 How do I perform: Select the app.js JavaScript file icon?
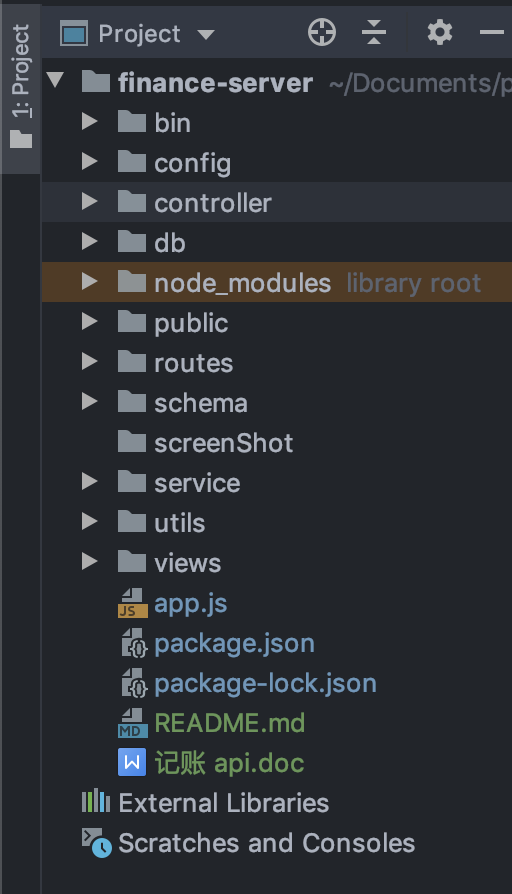tap(132, 603)
